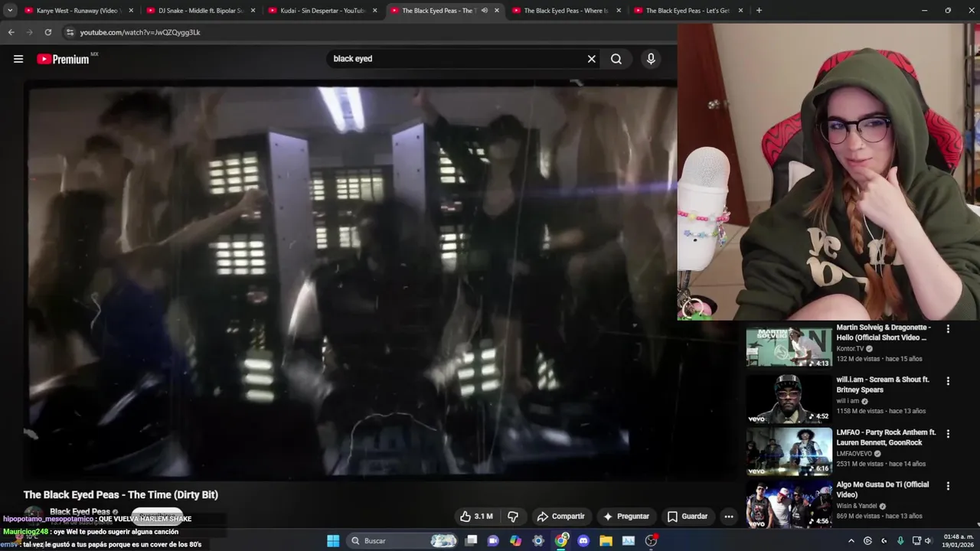Click the Kontor.TV channel link
This screenshot has height=551, width=980.
coord(851,348)
